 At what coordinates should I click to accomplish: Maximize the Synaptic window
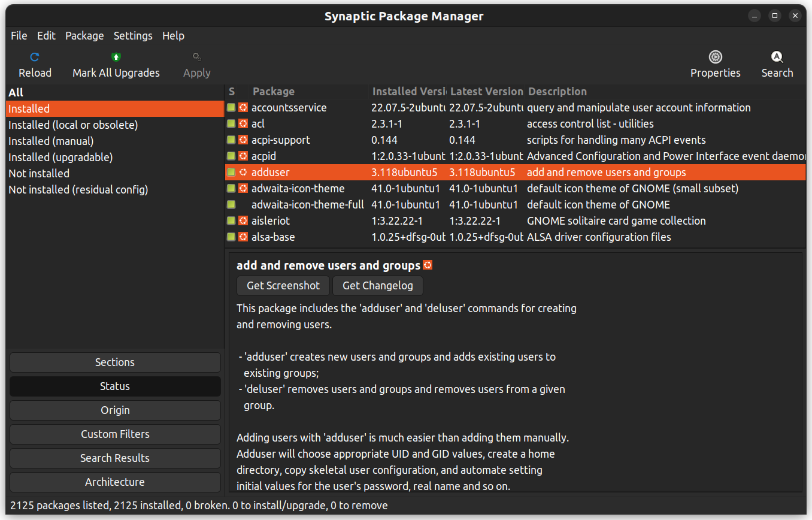(775, 16)
